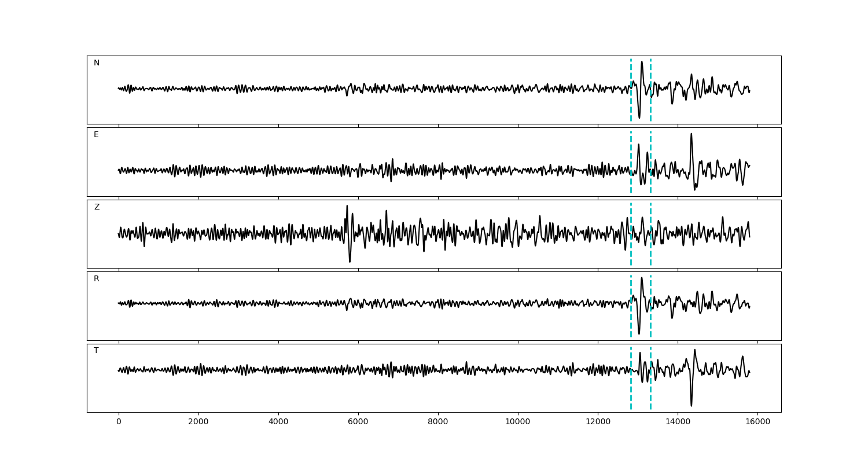
Task: Click the x-axis tick label 14000
Action: click(677, 422)
